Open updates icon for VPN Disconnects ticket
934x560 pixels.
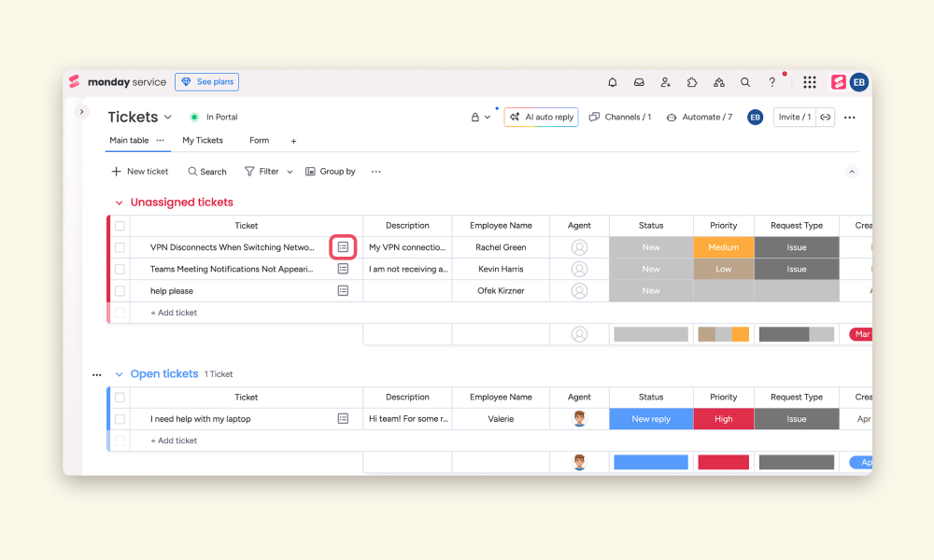pyautogui.click(x=343, y=247)
